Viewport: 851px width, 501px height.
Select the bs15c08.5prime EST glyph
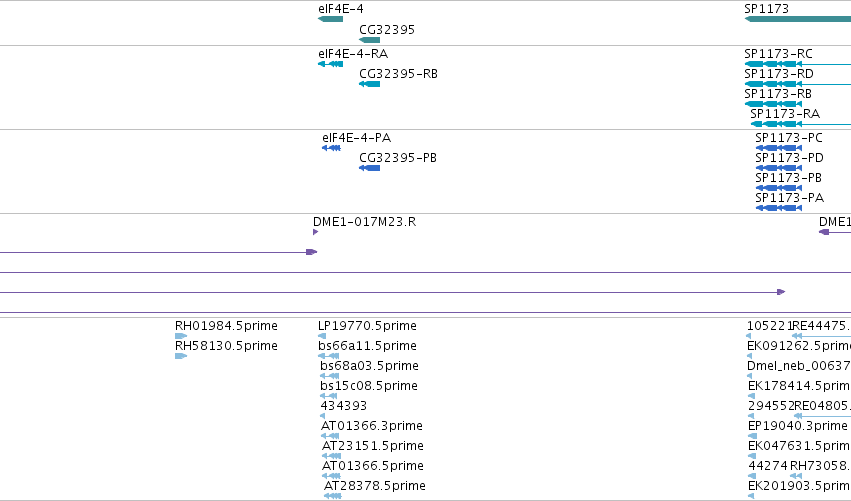coord(329,396)
